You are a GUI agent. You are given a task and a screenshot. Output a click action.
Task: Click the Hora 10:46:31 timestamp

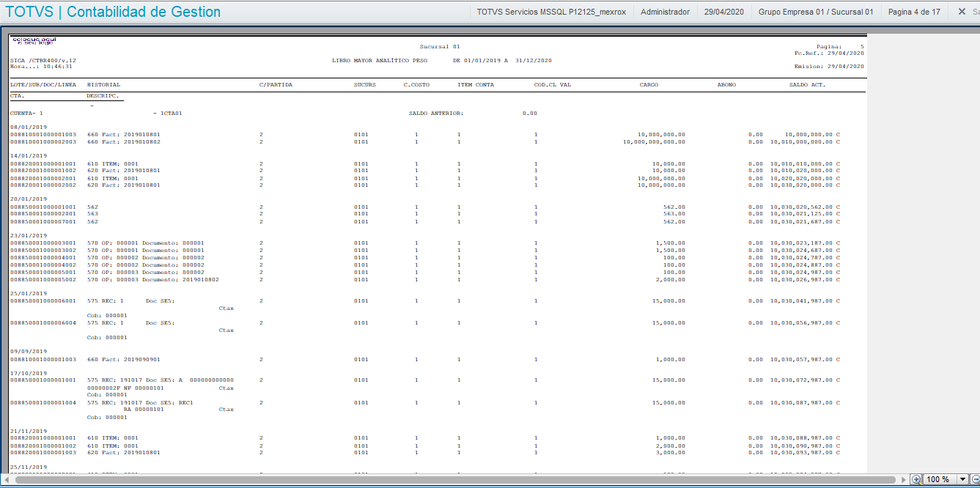pos(41,66)
